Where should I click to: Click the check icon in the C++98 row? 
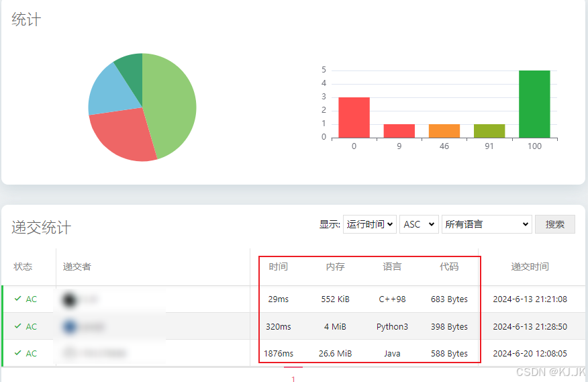[17, 299]
